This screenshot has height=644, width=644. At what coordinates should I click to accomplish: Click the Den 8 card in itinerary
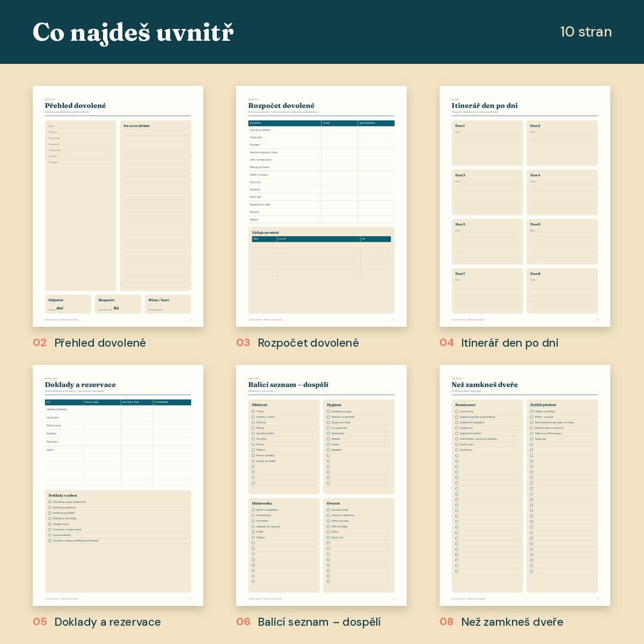pos(562,291)
